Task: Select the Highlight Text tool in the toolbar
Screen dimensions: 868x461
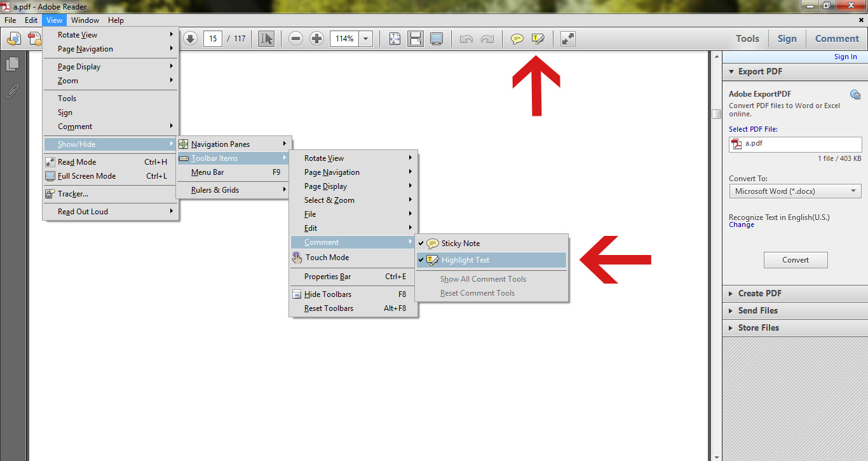Action: 538,38
